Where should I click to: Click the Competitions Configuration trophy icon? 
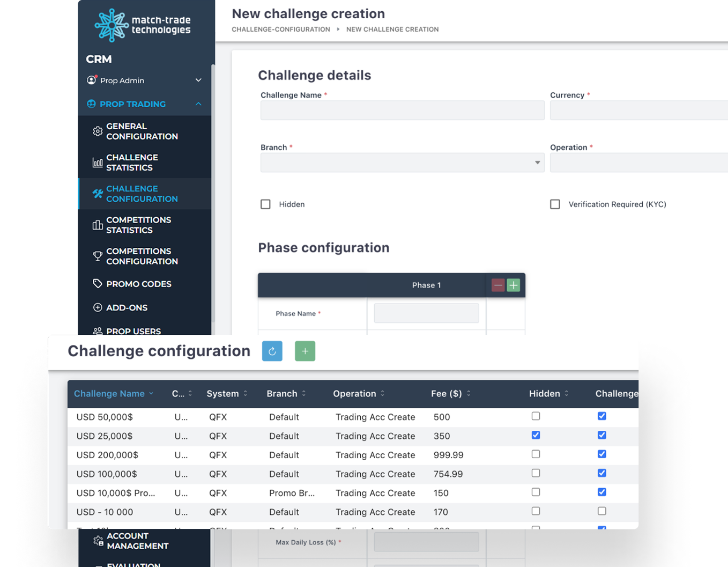98,256
